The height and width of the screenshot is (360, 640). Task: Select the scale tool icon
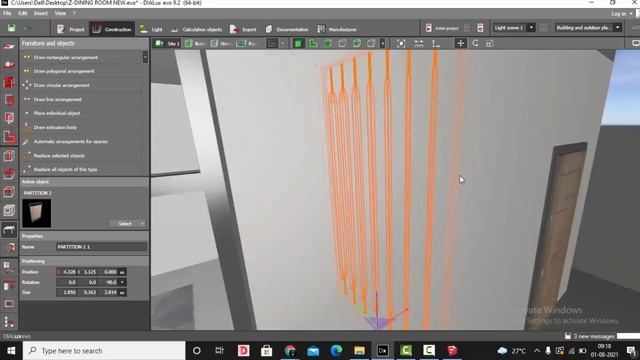[490, 43]
